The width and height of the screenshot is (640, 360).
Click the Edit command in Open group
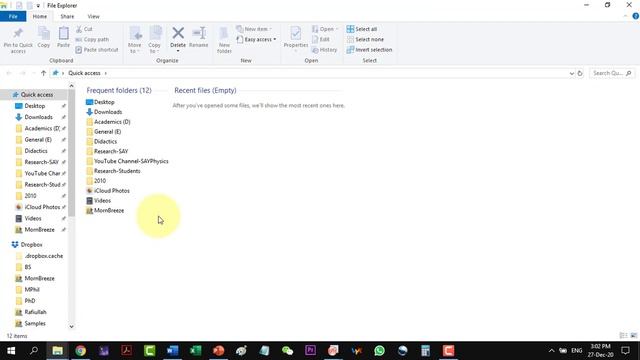321,39
